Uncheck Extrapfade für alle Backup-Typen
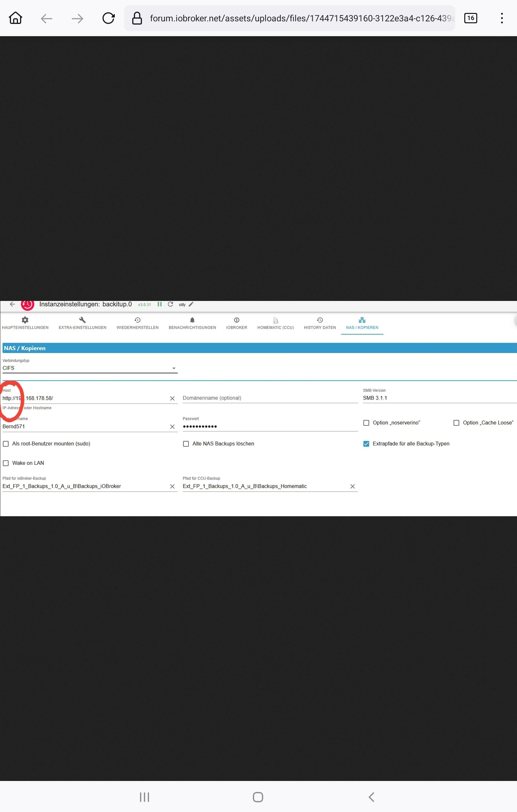The image size is (517, 812). click(x=366, y=444)
